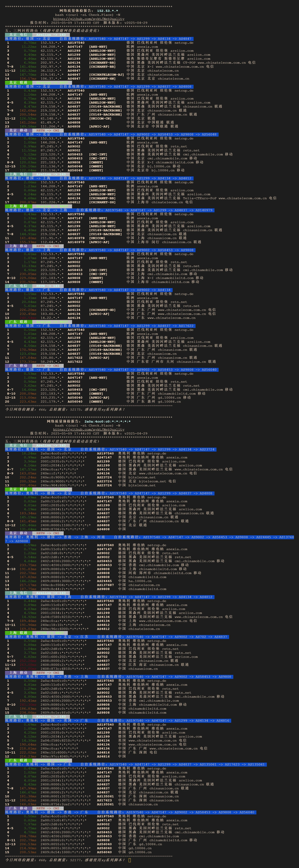Click the [CHINANET-SH] network tag
Screen dimensions: 299x868
[x=102, y=202]
